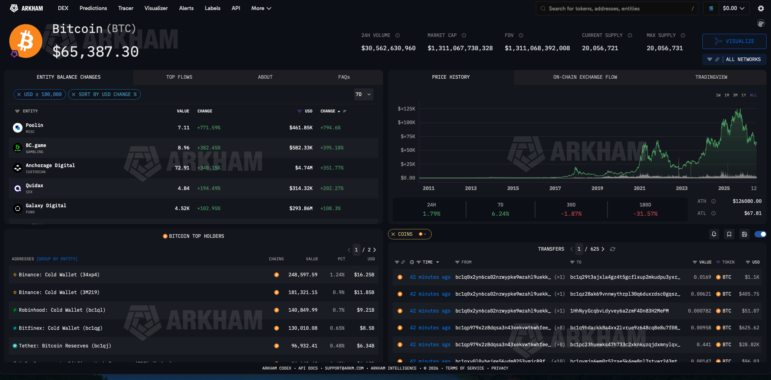
Task: Click the Bitcoin price history chart
Action: (587, 144)
